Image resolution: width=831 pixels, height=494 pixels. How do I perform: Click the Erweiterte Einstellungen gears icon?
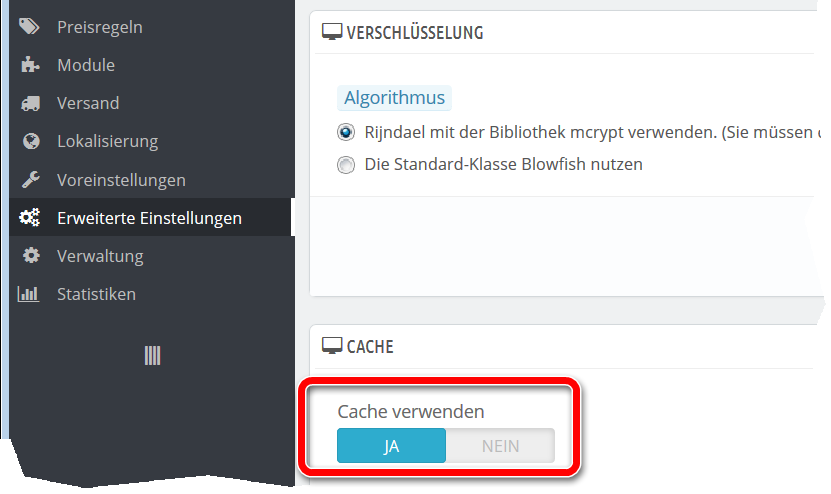click(x=30, y=218)
